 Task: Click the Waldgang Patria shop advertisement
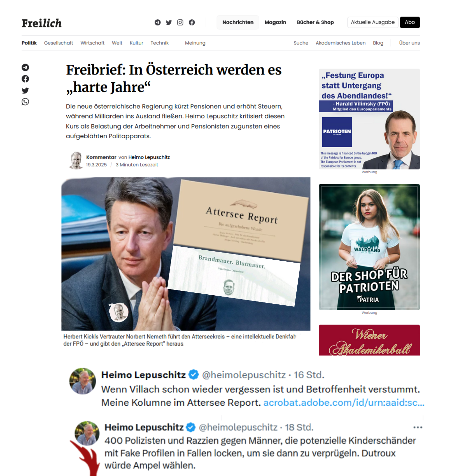[x=369, y=247]
